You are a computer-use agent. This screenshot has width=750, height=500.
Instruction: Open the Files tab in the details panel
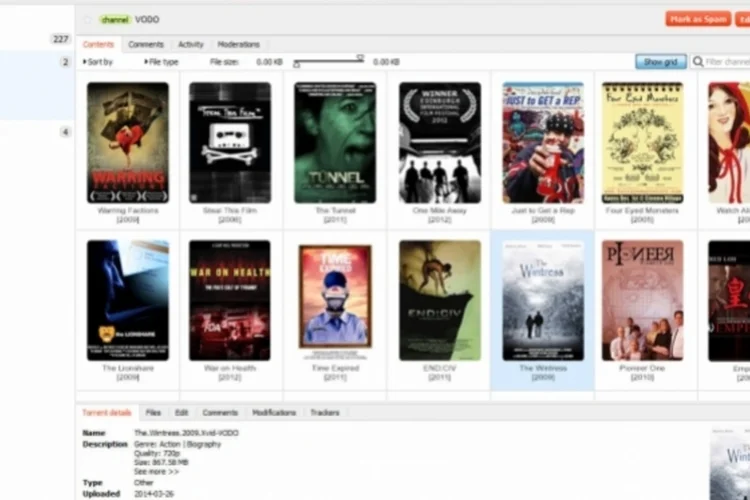153,412
